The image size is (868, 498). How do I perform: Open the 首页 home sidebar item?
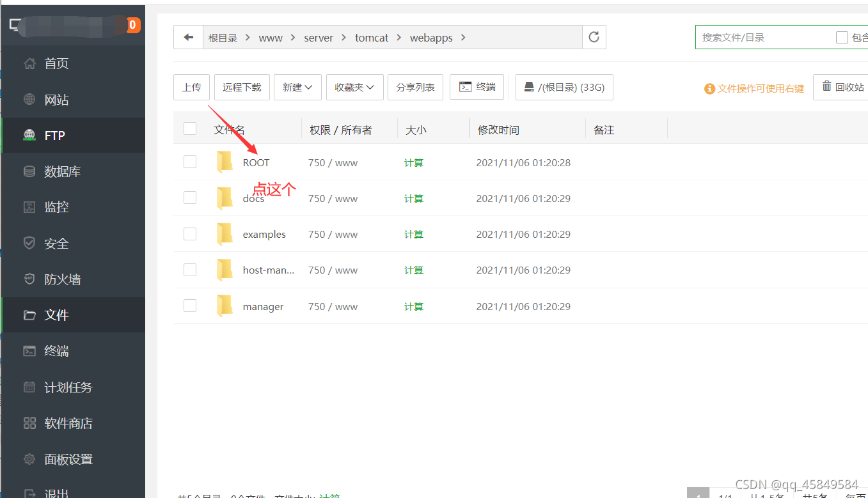73,63
